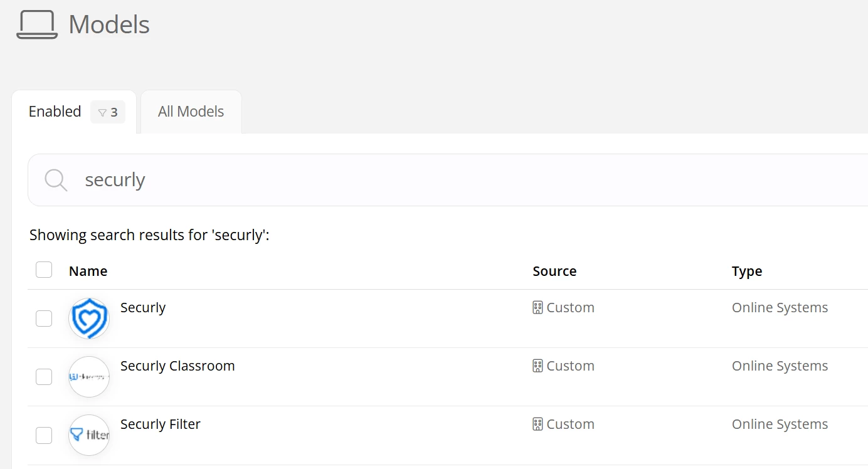The height and width of the screenshot is (469, 868).
Task: Click the Securly Filter funnel logo
Action: [89, 435]
